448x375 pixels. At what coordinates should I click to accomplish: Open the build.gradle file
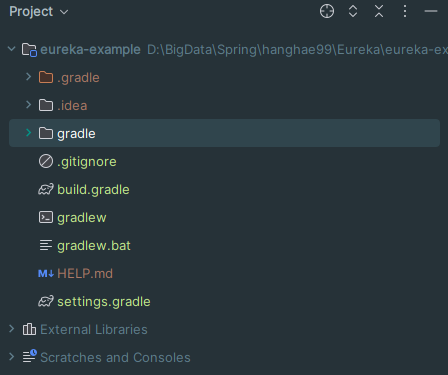point(93,190)
